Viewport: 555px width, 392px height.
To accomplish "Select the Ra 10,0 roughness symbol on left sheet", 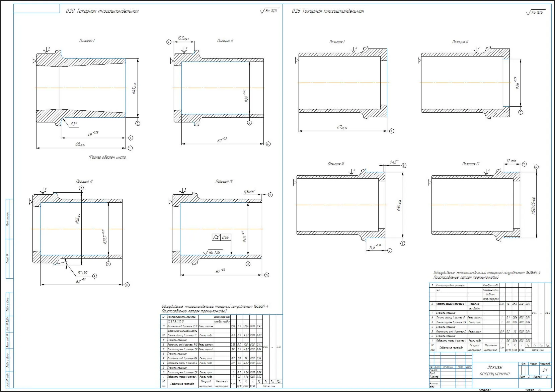I will pos(269,11).
